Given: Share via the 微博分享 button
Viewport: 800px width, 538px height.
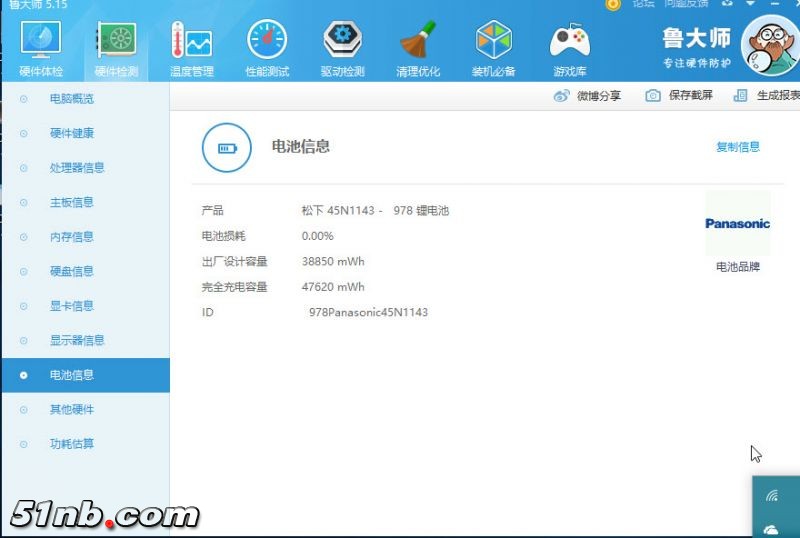Looking at the screenshot, I should pos(588,96).
